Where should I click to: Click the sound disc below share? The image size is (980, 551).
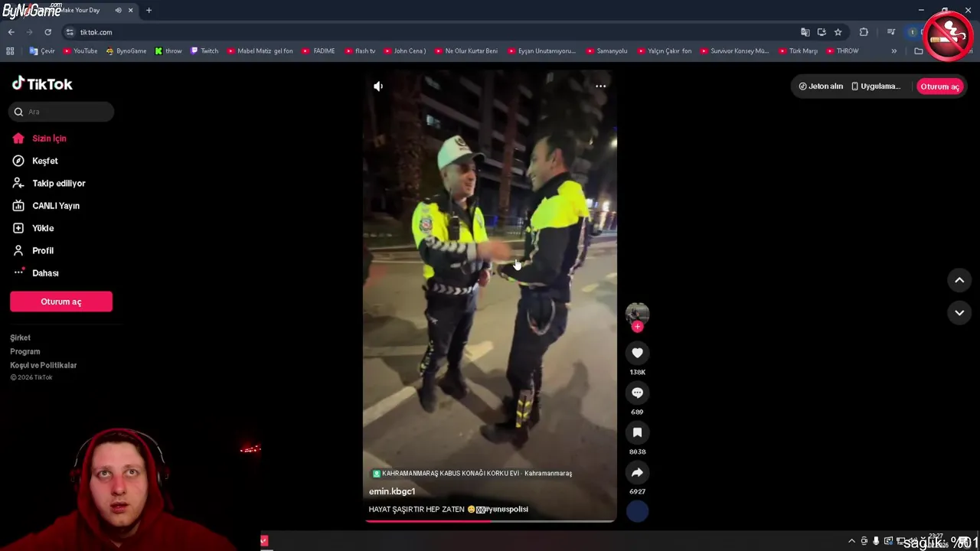click(637, 511)
